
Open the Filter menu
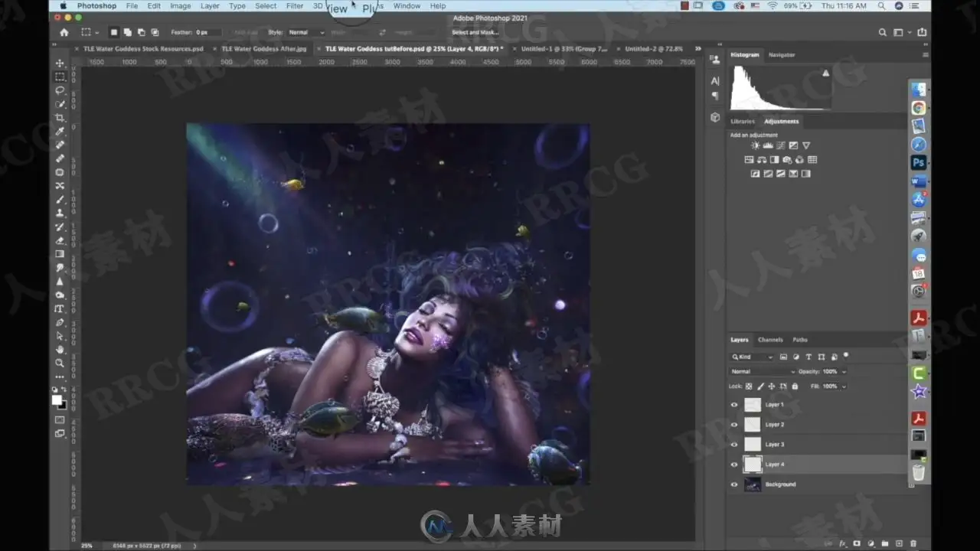(295, 6)
